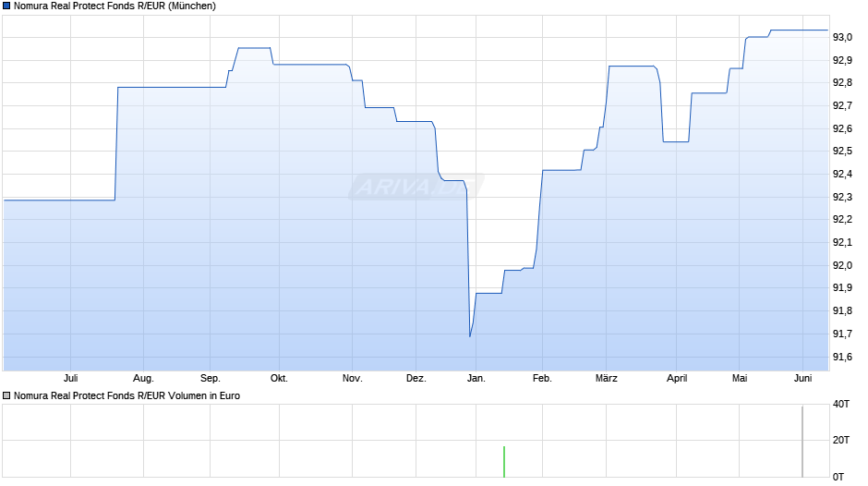Click the gray legend square for Volumen

point(6,395)
